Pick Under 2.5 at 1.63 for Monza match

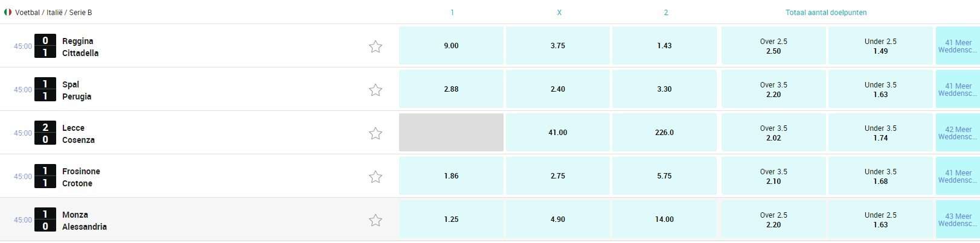click(x=880, y=219)
